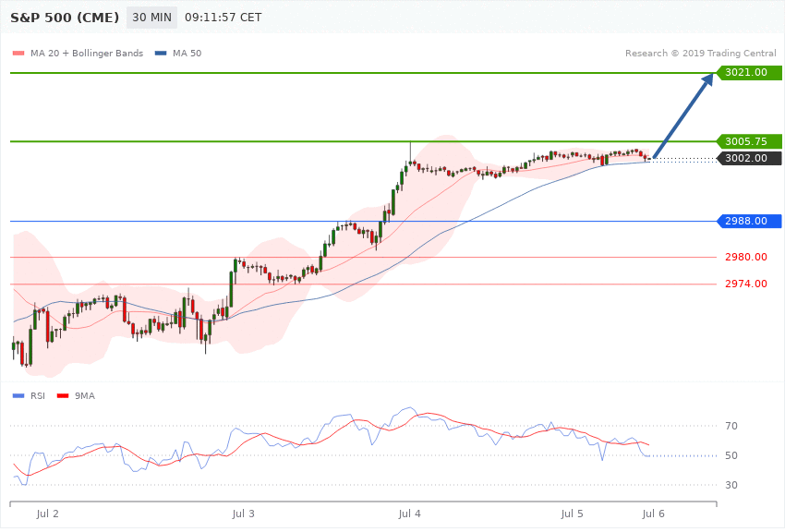Click the Research 2019 Trading Central credit
This screenshot has width=785, height=532.
tap(700, 53)
